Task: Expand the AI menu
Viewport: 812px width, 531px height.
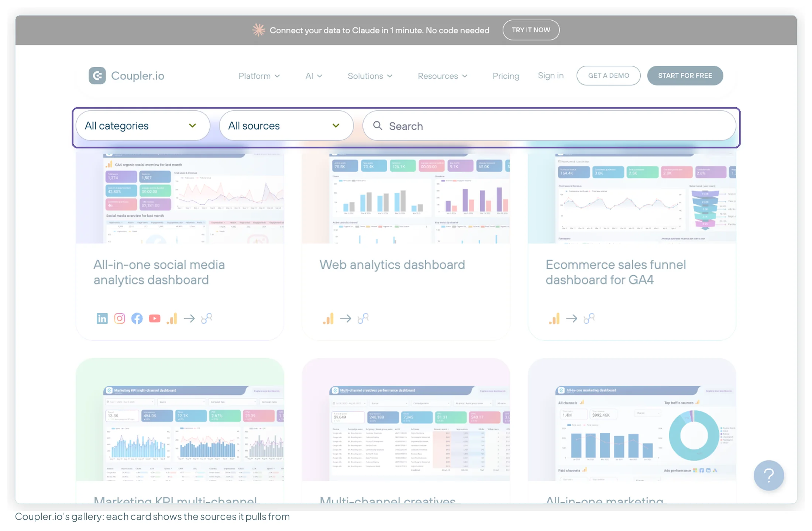Action: point(314,76)
